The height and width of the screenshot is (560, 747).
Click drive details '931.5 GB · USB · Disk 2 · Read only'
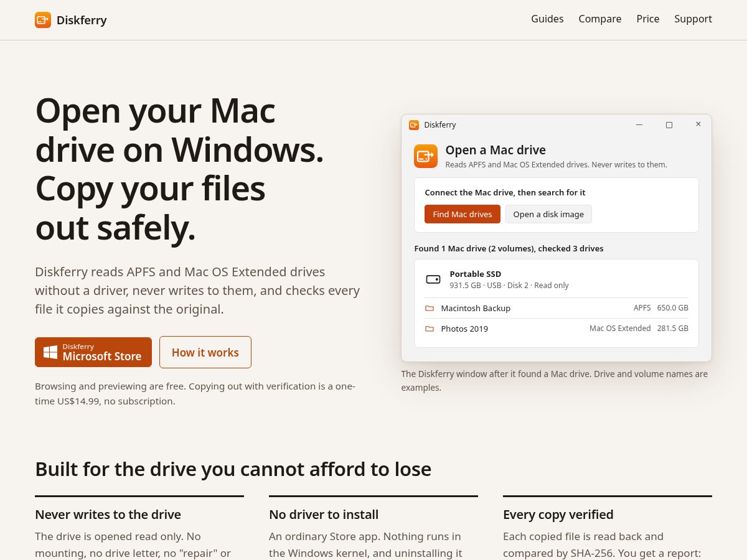(x=509, y=286)
